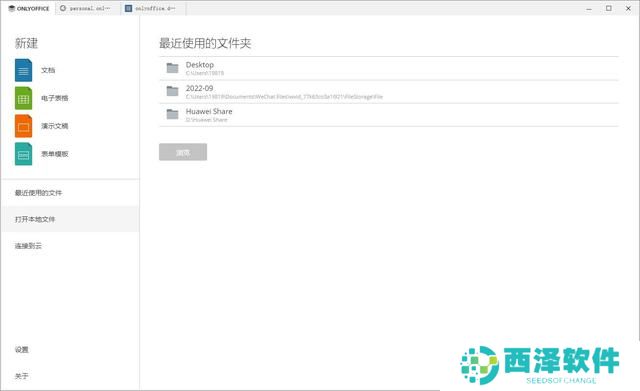
Task: Click the Desktop folder icon
Action: point(173,68)
